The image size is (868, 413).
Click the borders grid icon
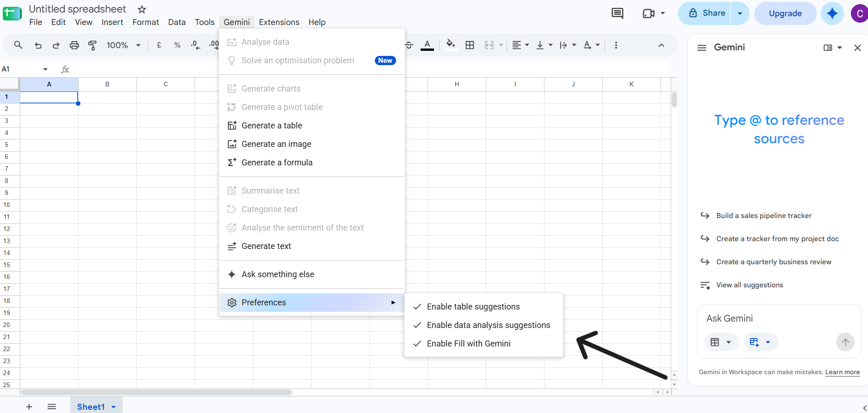pos(470,45)
